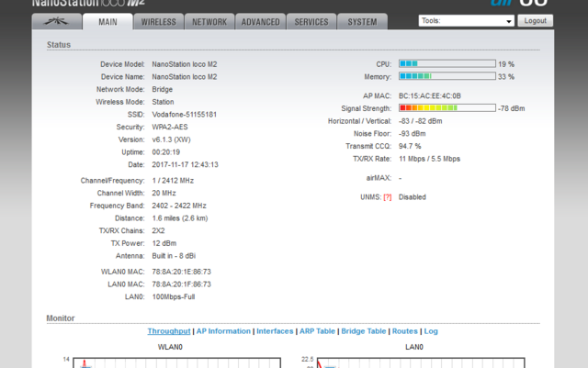Click the Noise Floor value -93 dBm
Viewport: 588px width, 368px height.
pyautogui.click(x=413, y=134)
